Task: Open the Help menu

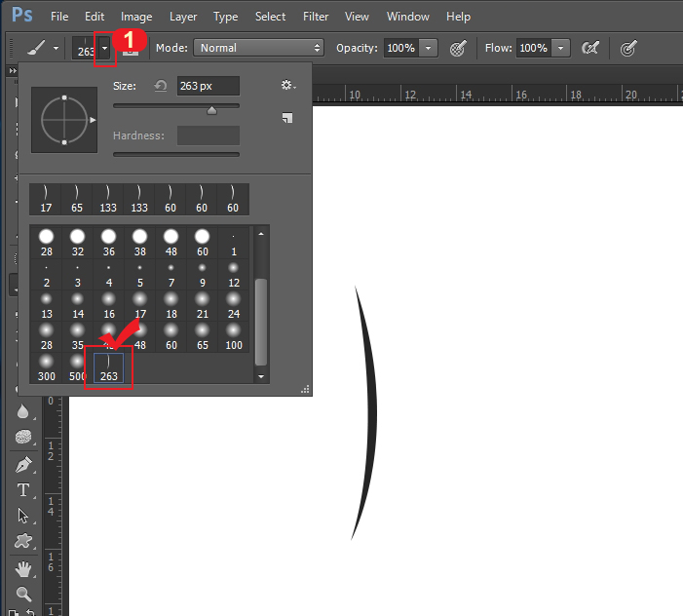Action: (458, 17)
